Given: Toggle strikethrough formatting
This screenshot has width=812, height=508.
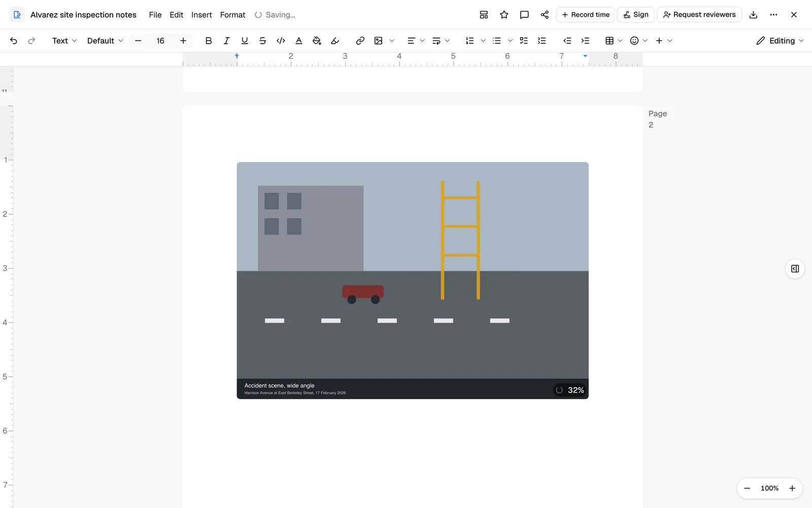Looking at the screenshot, I should (262, 41).
